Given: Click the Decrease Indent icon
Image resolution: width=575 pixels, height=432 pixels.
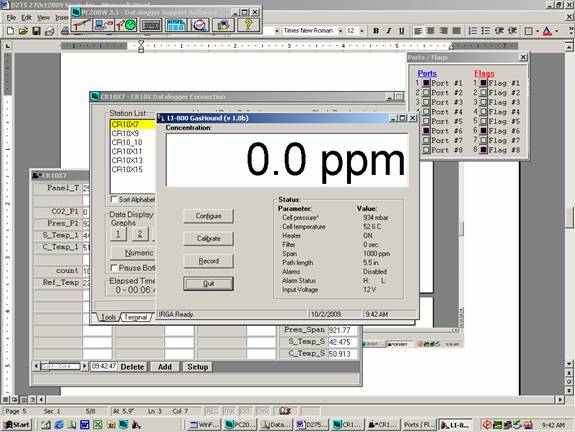Looking at the screenshot, I should pyautogui.click(x=499, y=31).
